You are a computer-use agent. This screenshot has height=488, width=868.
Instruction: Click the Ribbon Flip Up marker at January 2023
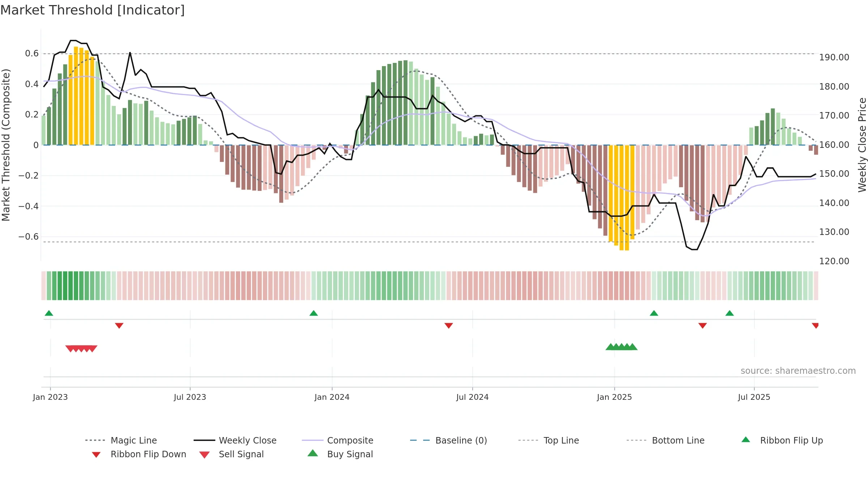49,313
